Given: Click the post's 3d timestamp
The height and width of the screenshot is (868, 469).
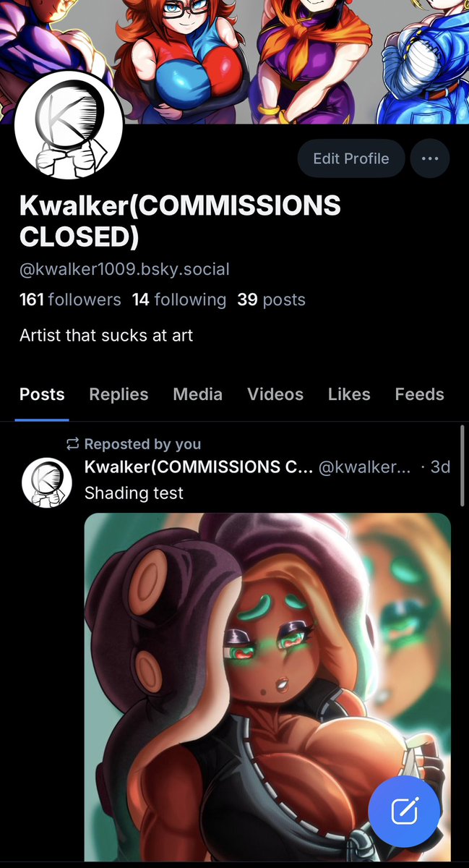Looking at the screenshot, I should click(440, 467).
